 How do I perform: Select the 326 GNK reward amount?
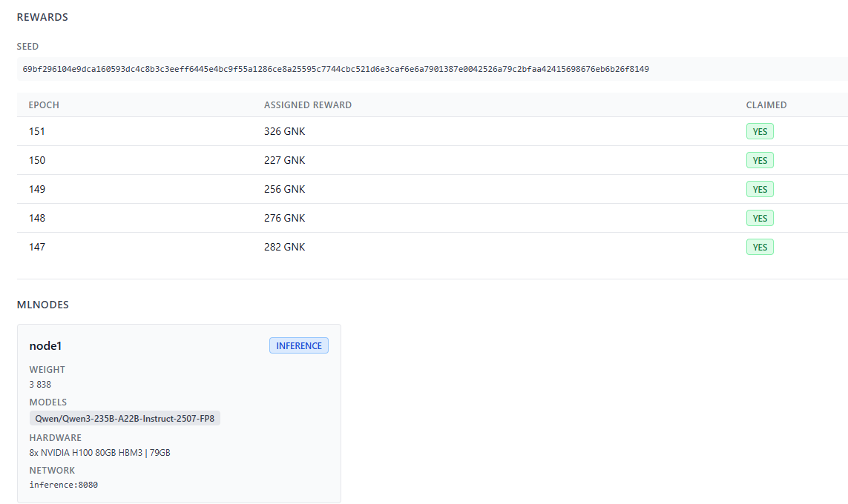coord(284,131)
